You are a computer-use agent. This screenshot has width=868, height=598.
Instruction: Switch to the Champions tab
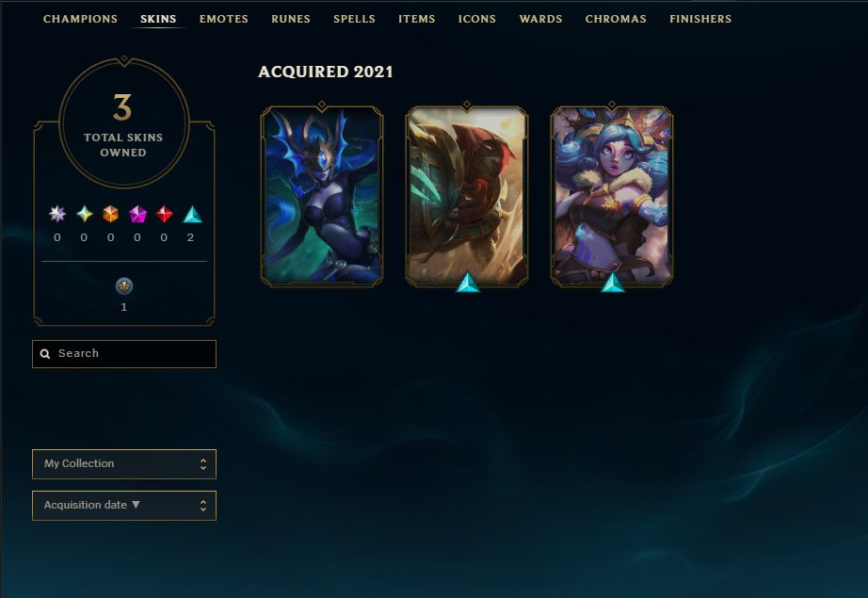click(80, 19)
